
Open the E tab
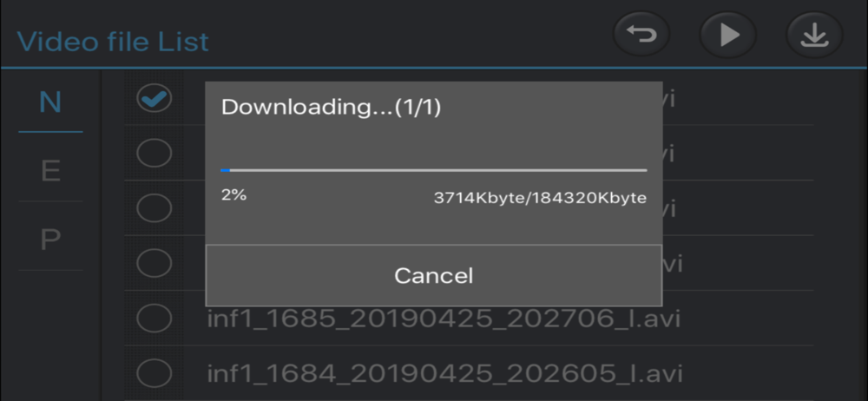tap(50, 171)
